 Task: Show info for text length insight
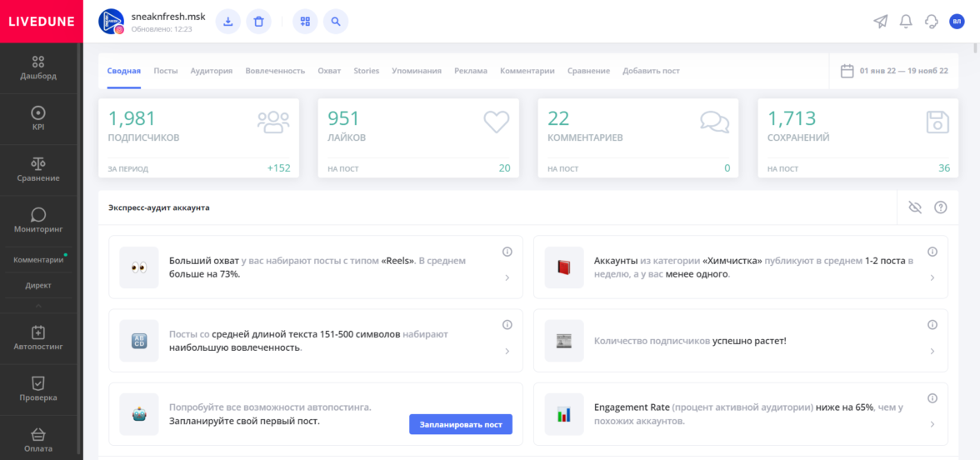coord(507,325)
